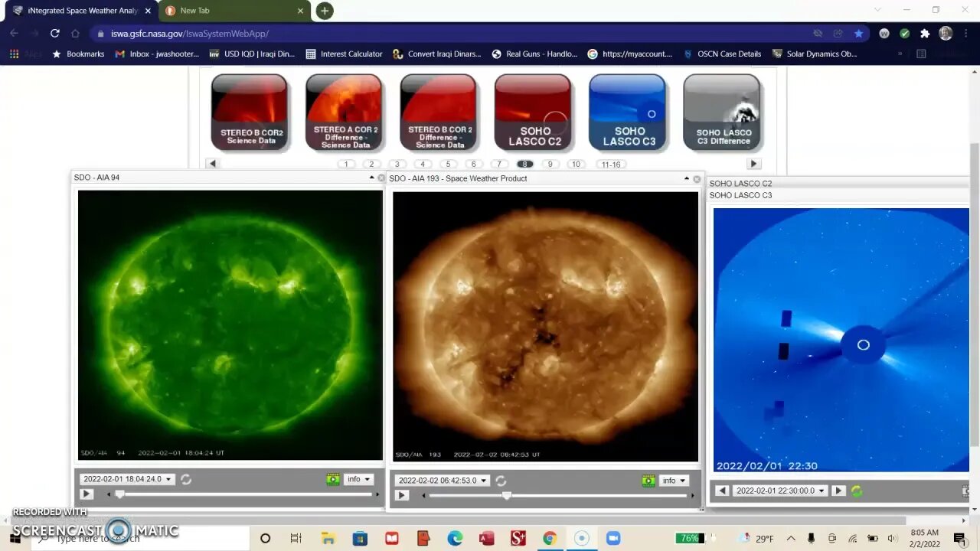Image resolution: width=980 pixels, height=551 pixels.
Task: Click the AIA 193 time slider handle
Action: tap(507, 495)
